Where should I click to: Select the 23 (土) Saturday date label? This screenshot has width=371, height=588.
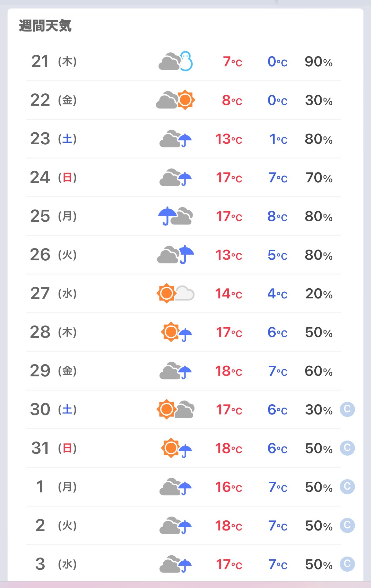(x=53, y=139)
